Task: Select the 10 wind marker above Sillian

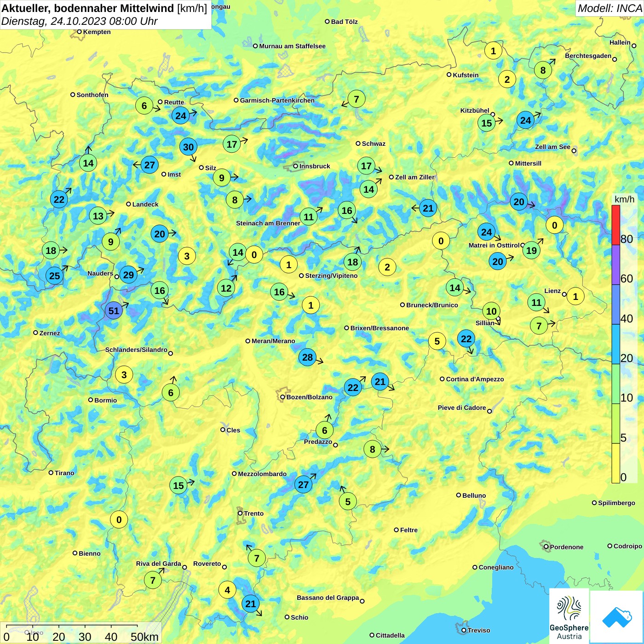Action: 491,311
